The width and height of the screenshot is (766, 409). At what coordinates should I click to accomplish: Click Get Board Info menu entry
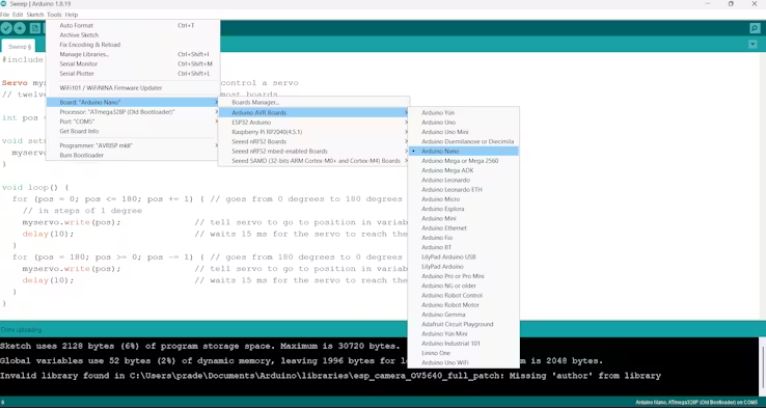(79, 131)
